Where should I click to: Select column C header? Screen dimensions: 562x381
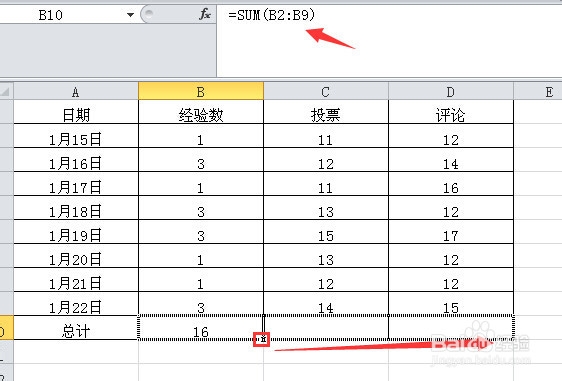[x=326, y=92]
